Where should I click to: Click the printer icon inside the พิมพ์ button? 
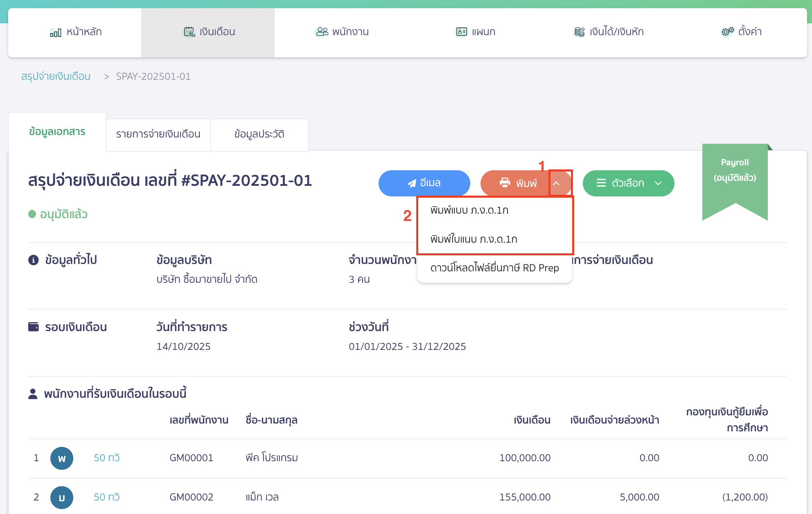[x=505, y=183]
